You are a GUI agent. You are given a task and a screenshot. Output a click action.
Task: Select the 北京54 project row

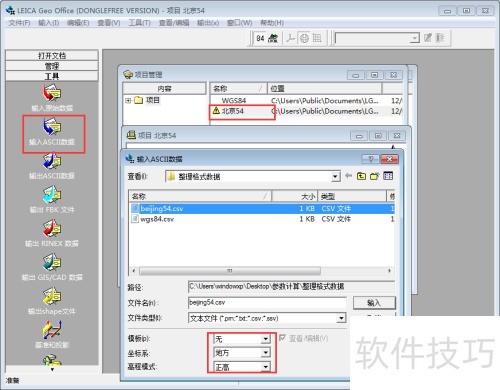pos(307,111)
